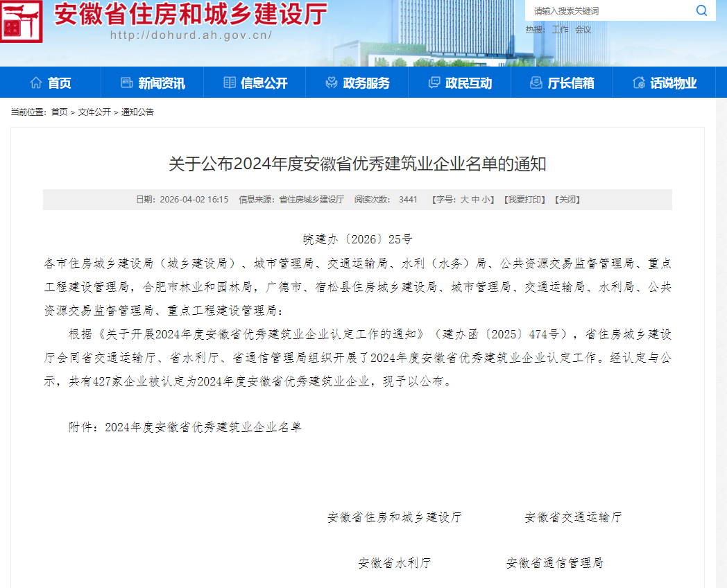
Task: Click the 会议 hot search keyword
Action: tap(583, 30)
